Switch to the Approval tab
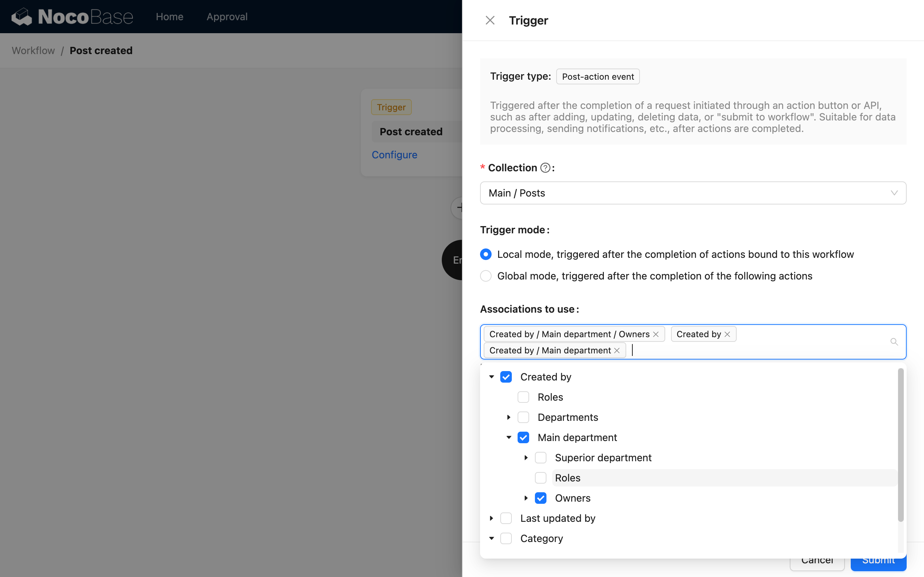 (x=227, y=17)
